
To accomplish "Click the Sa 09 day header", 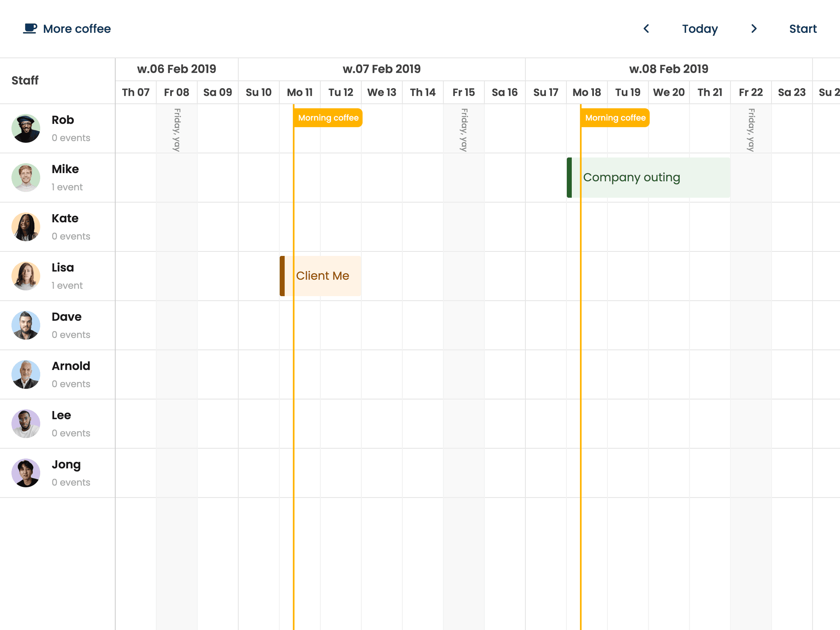I will pyautogui.click(x=218, y=92).
